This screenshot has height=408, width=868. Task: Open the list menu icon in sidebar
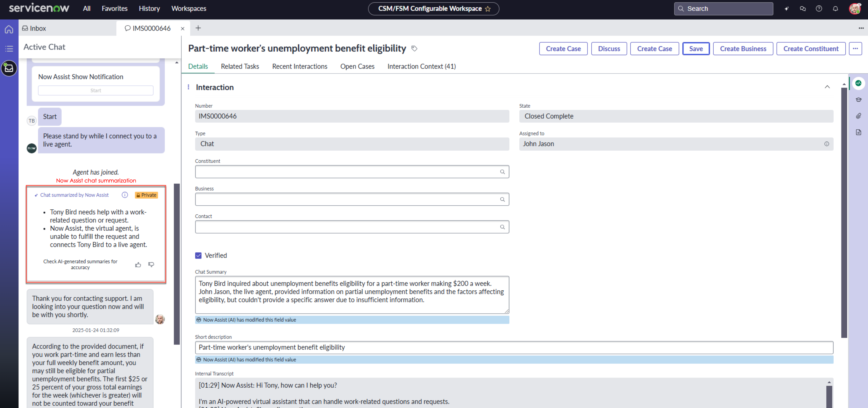point(9,49)
